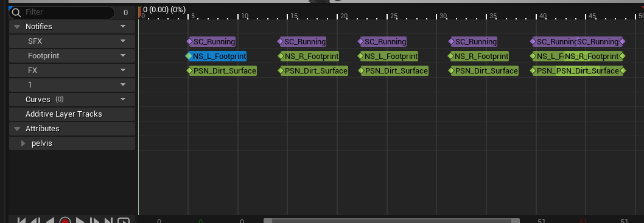Select the Additive Layer Tracks row

point(72,114)
